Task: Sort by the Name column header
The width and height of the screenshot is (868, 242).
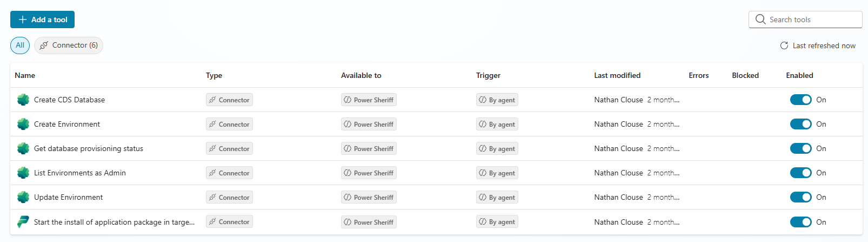Action: (25, 75)
